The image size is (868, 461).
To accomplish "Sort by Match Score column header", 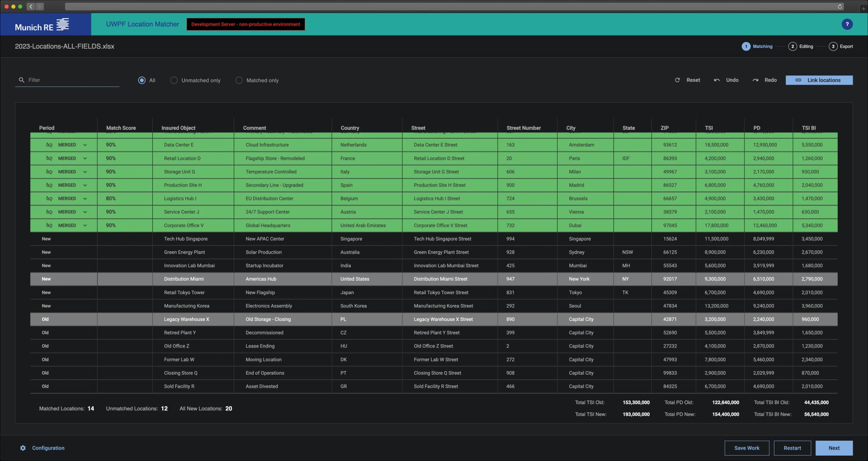I will coord(121,128).
